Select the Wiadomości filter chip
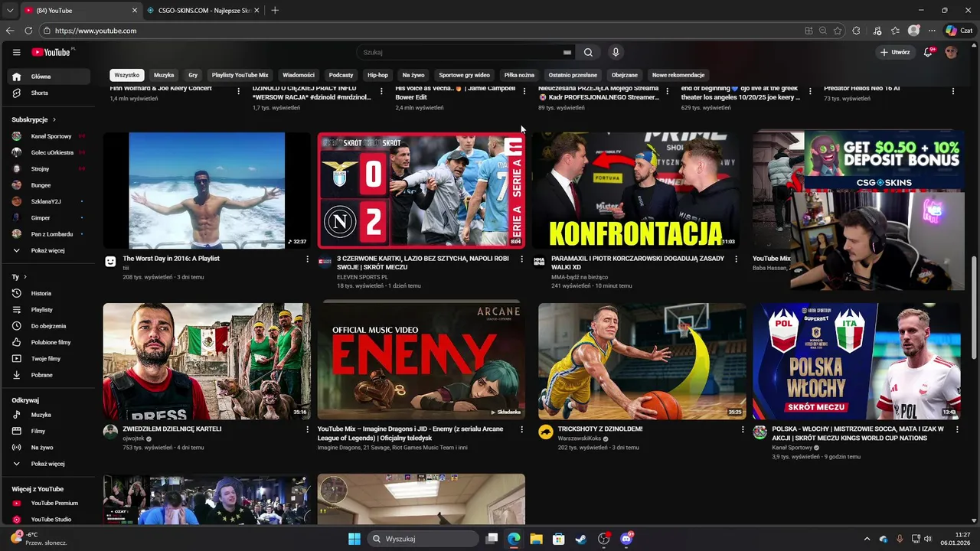Screen dimensions: 980x551 [x=299, y=75]
